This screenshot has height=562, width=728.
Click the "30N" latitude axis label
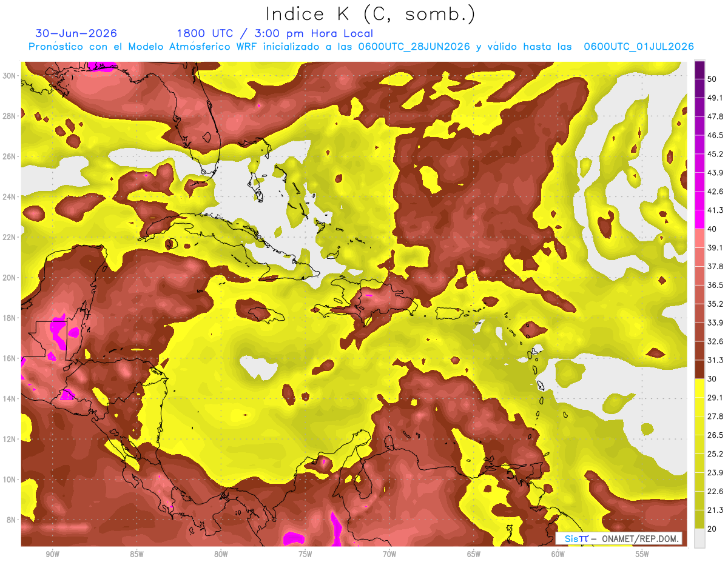click(10, 76)
